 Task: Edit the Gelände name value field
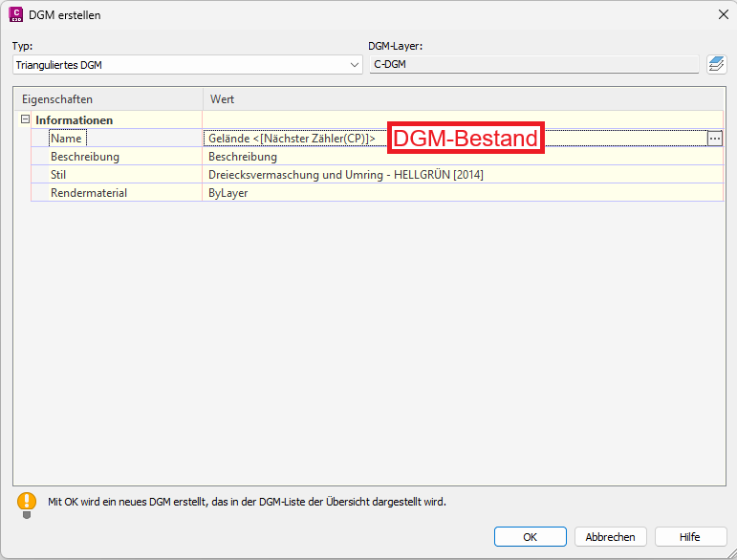455,139
